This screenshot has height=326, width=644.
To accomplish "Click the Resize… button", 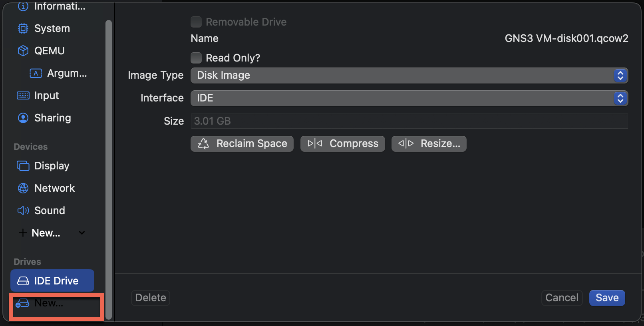I will tap(429, 144).
